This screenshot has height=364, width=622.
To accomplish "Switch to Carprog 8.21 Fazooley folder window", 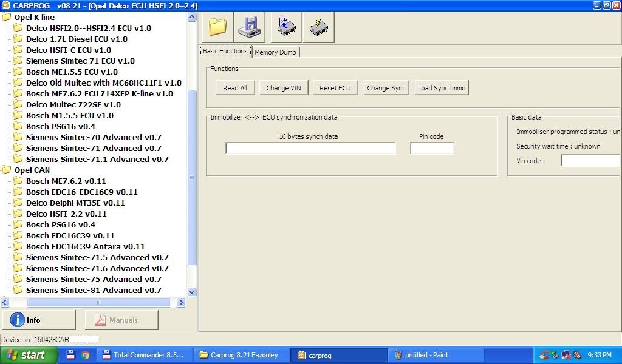I will coord(242,355).
